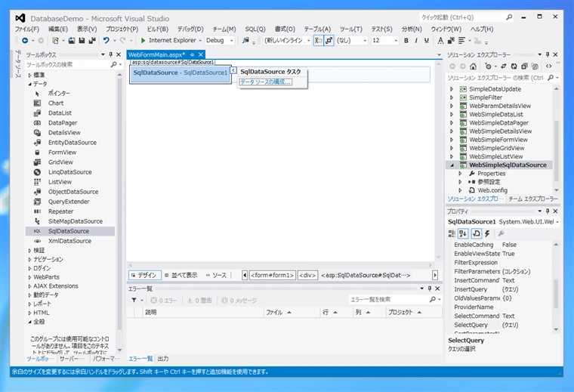Toggle the Alphabetical sort in Properties
Screen dimensions: 574x392
click(463, 233)
